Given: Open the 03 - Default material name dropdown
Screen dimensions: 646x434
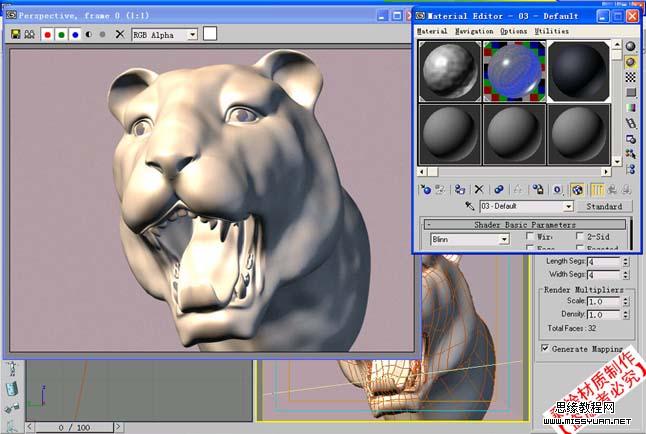Looking at the screenshot, I should [x=568, y=206].
